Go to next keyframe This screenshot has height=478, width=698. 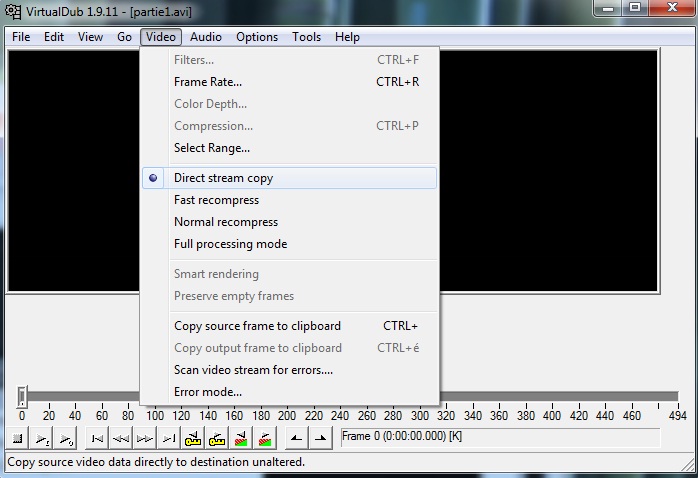pos(217,438)
